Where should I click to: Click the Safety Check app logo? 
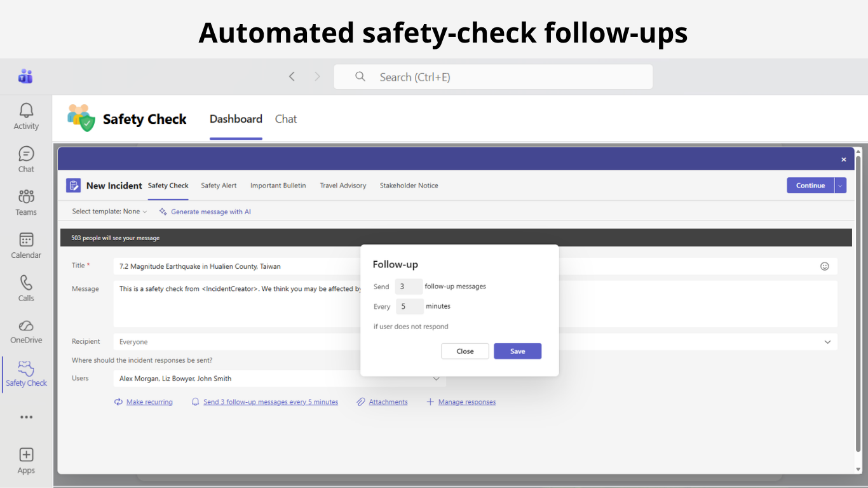81,118
